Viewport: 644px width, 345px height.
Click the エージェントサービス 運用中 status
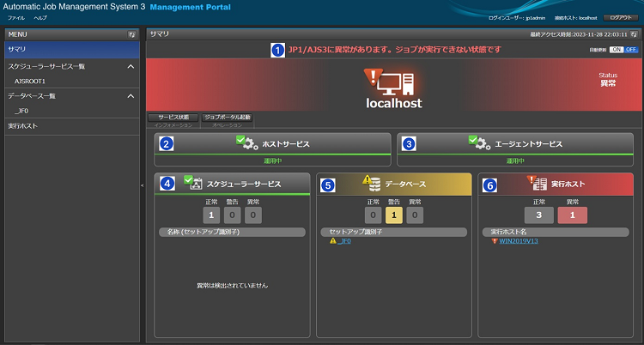tap(515, 161)
